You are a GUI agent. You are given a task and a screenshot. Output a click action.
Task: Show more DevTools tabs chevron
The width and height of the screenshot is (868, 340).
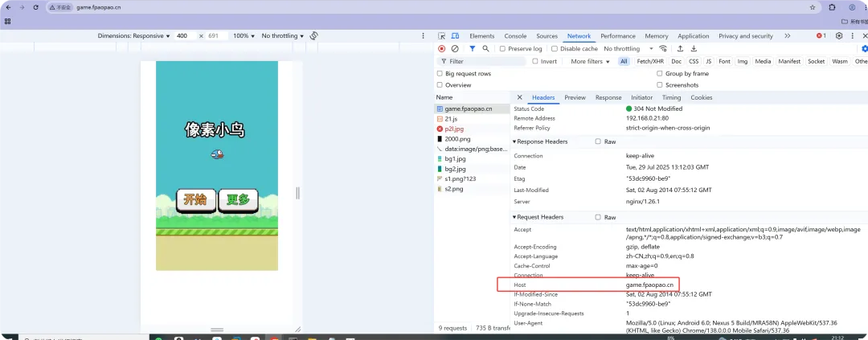click(787, 36)
